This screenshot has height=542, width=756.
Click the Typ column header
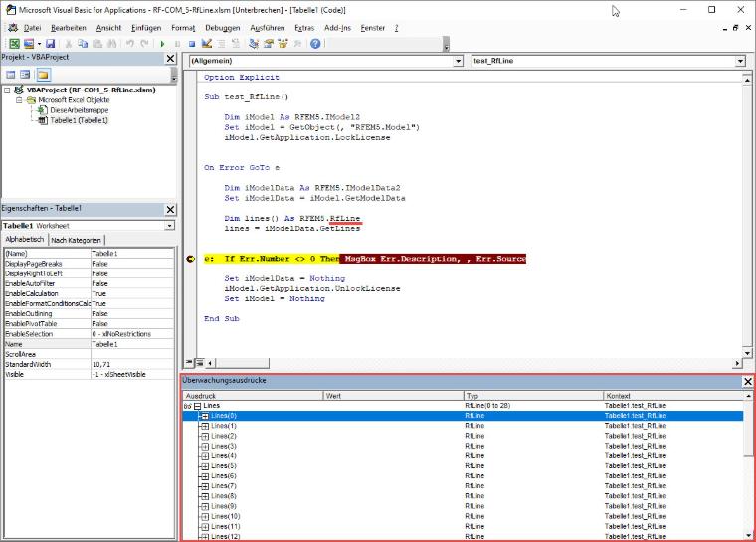click(x=533, y=396)
